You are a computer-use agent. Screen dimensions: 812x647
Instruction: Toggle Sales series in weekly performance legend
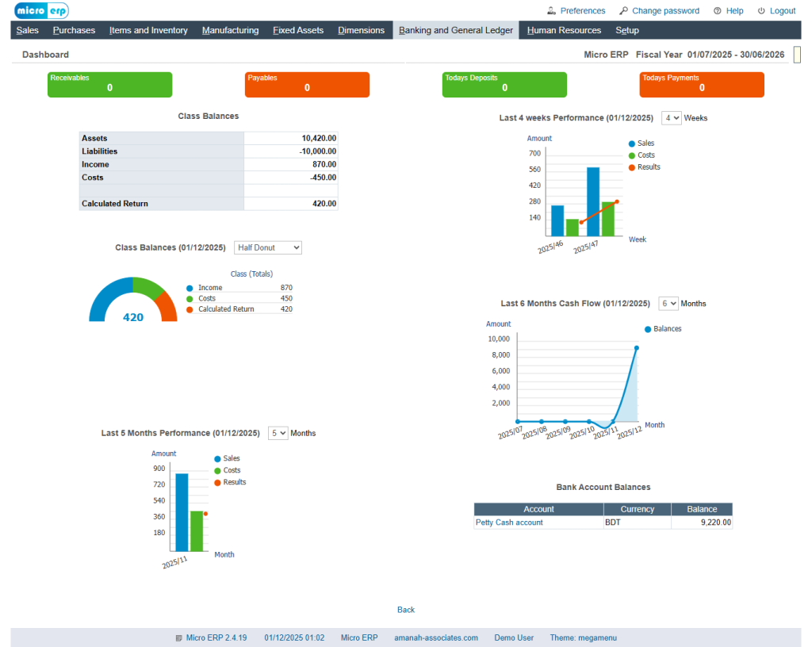tap(632, 144)
